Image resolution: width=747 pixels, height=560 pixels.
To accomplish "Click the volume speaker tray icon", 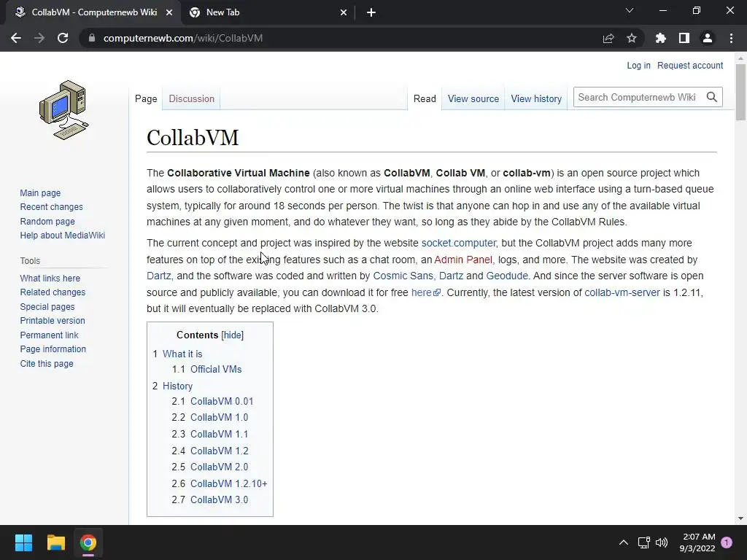I will click(x=662, y=542).
